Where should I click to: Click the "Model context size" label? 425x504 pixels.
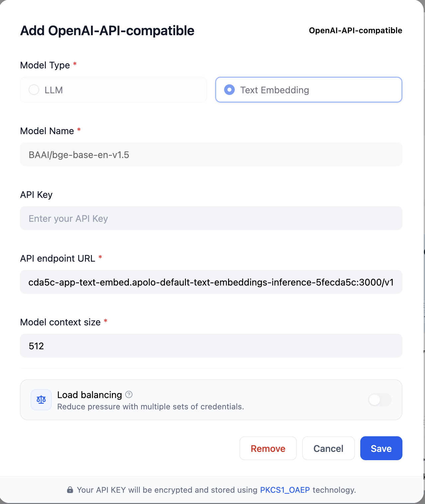point(60,322)
